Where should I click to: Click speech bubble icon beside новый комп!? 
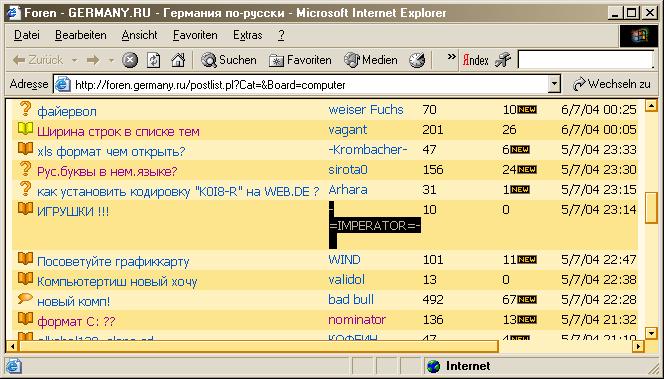click(25, 299)
